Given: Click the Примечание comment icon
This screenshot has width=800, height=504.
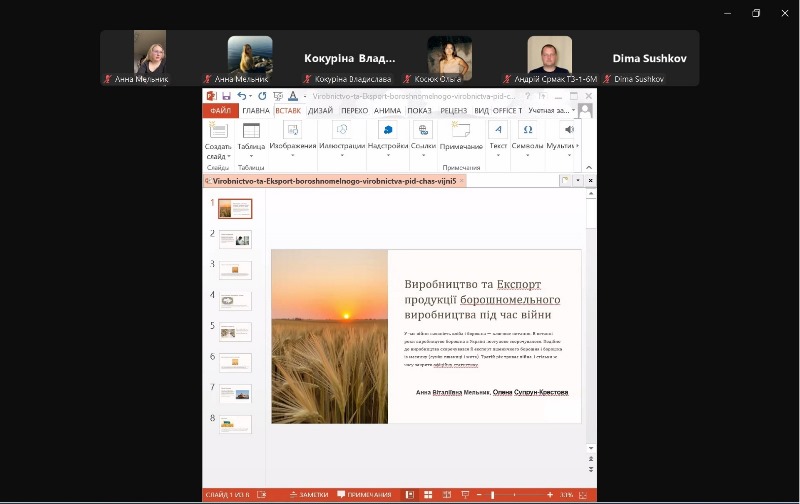Looking at the screenshot, I should pyautogui.click(x=461, y=131).
